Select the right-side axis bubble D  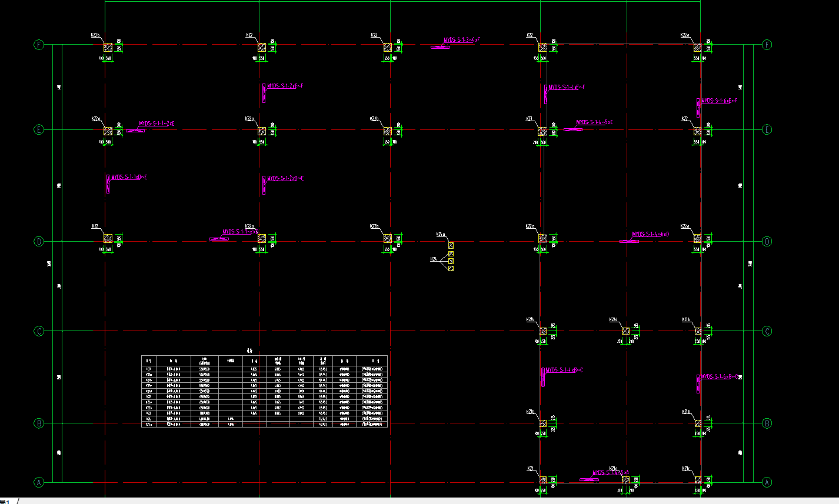click(767, 242)
